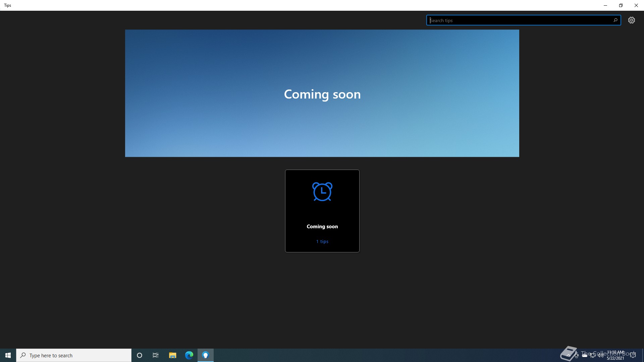
Task: Expand hidden system tray icons
Action: (568, 355)
